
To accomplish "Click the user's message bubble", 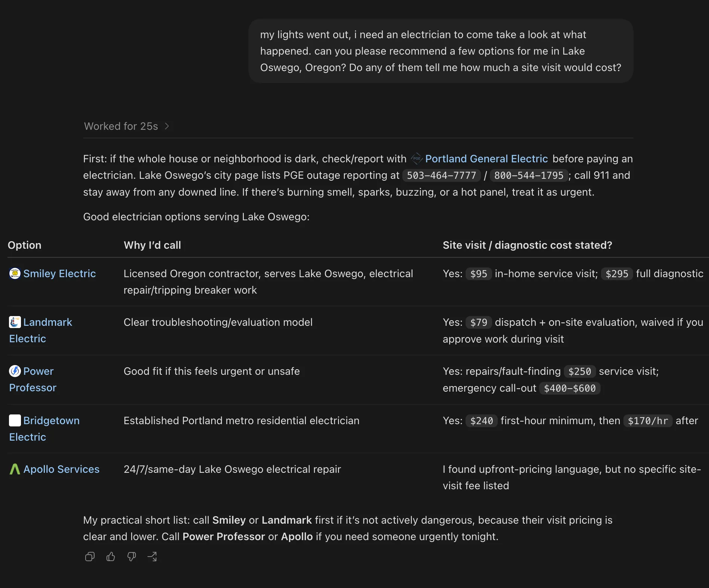I will 441,51.
